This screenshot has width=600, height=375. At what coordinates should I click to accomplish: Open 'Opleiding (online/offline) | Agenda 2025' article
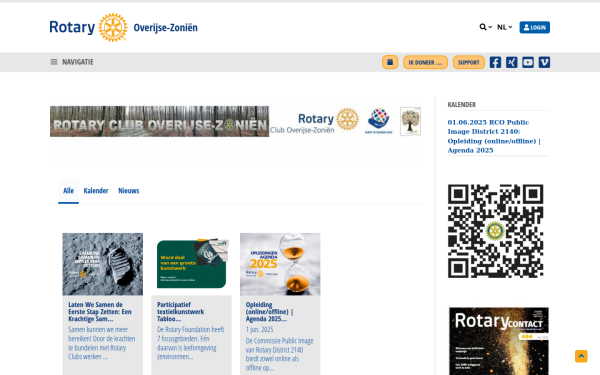[269, 311]
